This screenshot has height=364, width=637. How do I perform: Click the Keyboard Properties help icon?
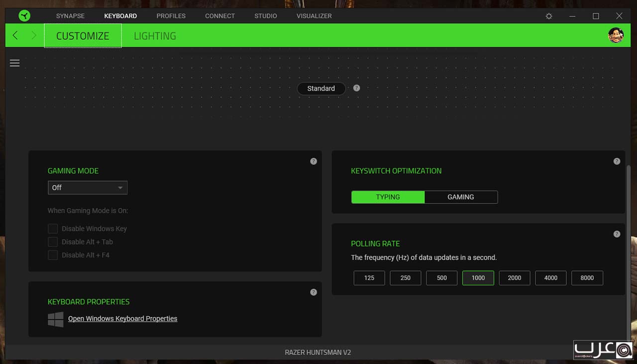click(x=314, y=292)
